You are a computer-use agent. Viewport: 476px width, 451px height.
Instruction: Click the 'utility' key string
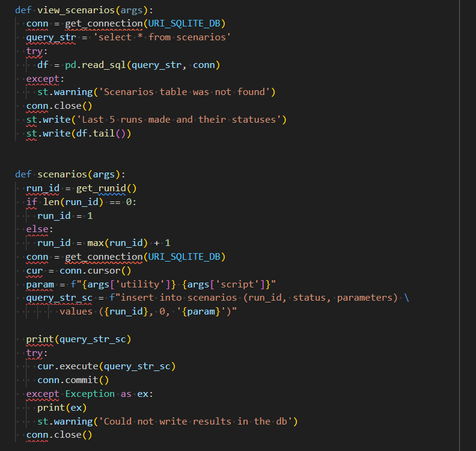coord(139,284)
